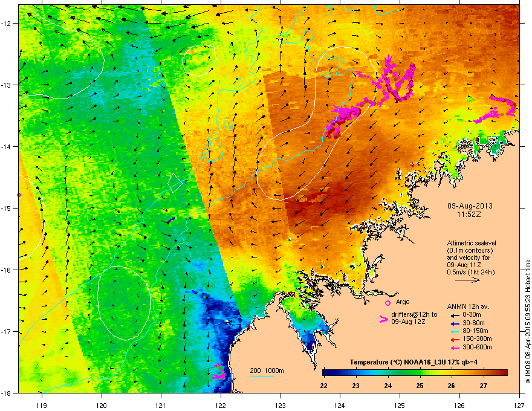Click the drifters@12h to legend text
The height and width of the screenshot is (411, 532).
click(414, 315)
